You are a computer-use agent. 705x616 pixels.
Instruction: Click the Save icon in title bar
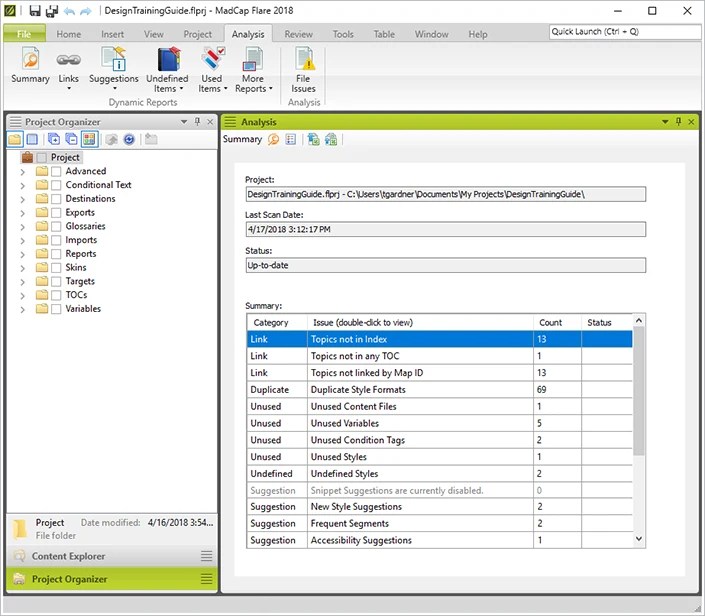coord(35,10)
